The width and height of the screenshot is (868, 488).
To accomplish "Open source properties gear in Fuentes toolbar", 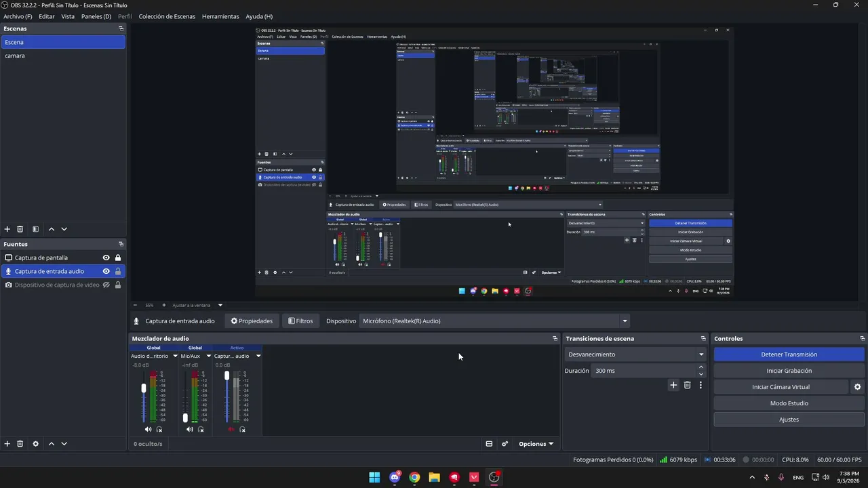I will (x=35, y=444).
